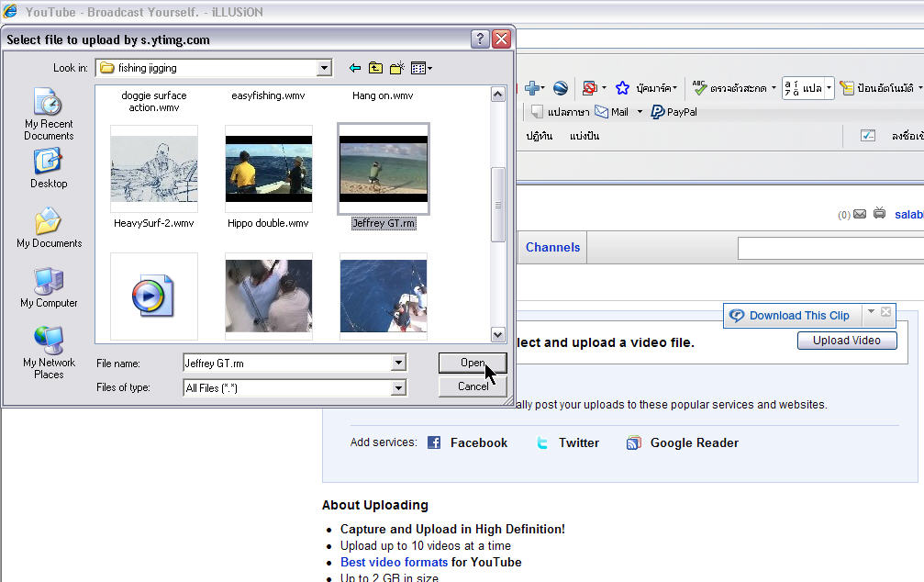Open Best video formats link
The width and height of the screenshot is (924, 582).
tap(395, 562)
